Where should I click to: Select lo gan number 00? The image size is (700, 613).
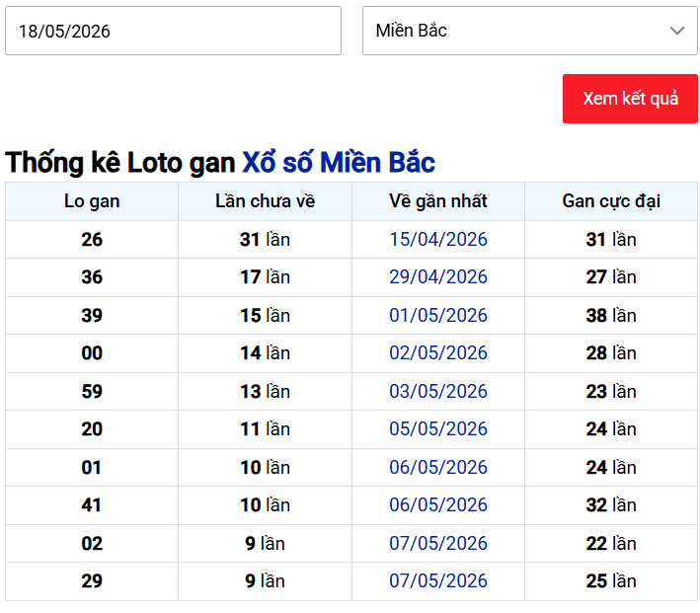tap(92, 352)
